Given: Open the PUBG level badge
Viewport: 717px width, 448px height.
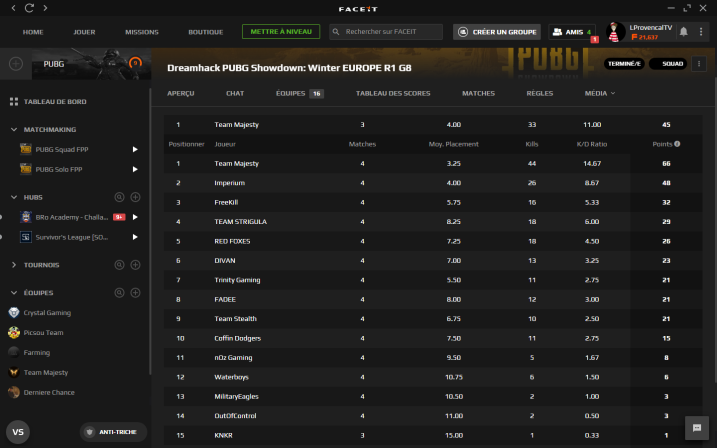Looking at the screenshot, I should [x=135, y=63].
